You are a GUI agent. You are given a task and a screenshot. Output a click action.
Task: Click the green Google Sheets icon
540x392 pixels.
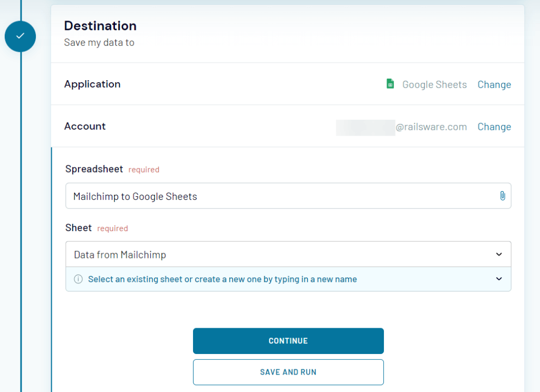click(390, 84)
